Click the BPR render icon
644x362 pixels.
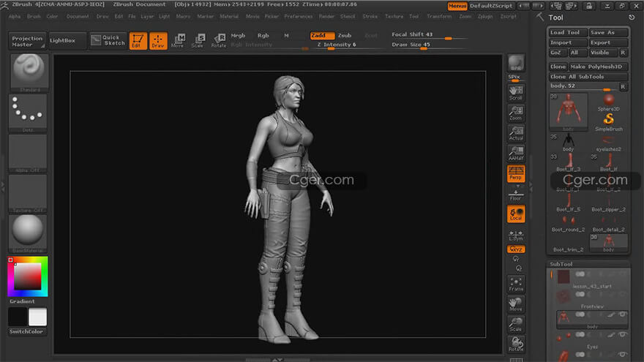click(x=516, y=63)
